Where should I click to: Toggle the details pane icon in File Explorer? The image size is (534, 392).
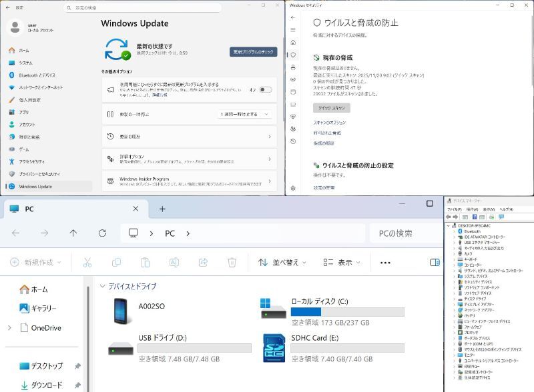coord(435,263)
